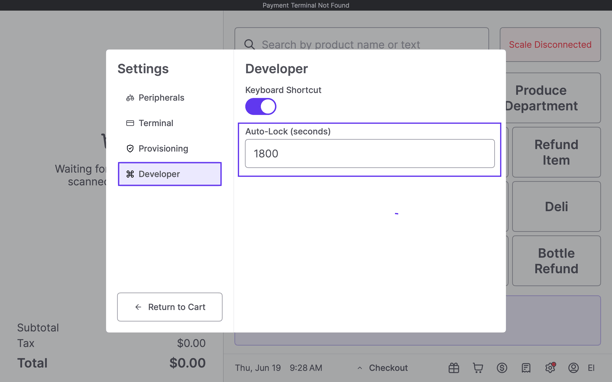Click the Bottle Refund button
Viewport: 612px width, 382px height.
click(x=556, y=261)
